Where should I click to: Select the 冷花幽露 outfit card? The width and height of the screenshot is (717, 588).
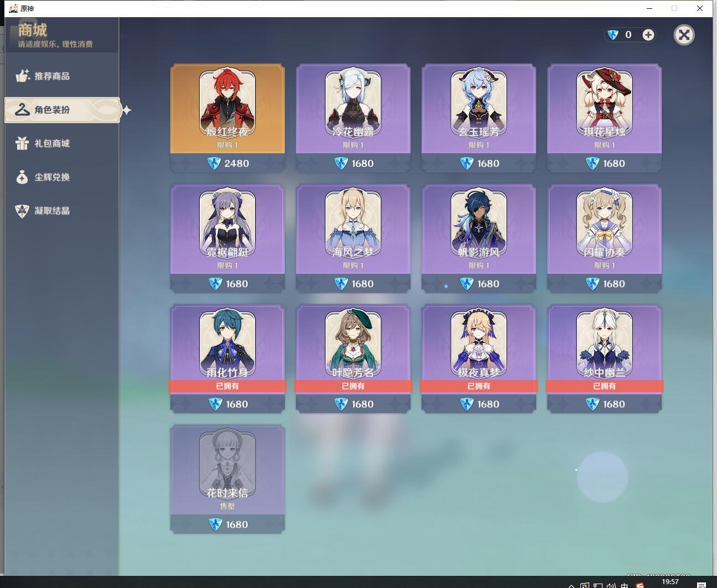point(353,118)
